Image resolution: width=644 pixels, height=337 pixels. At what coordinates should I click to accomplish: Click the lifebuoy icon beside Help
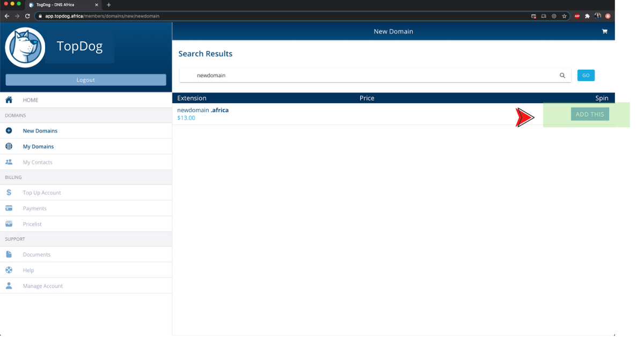[9, 270]
